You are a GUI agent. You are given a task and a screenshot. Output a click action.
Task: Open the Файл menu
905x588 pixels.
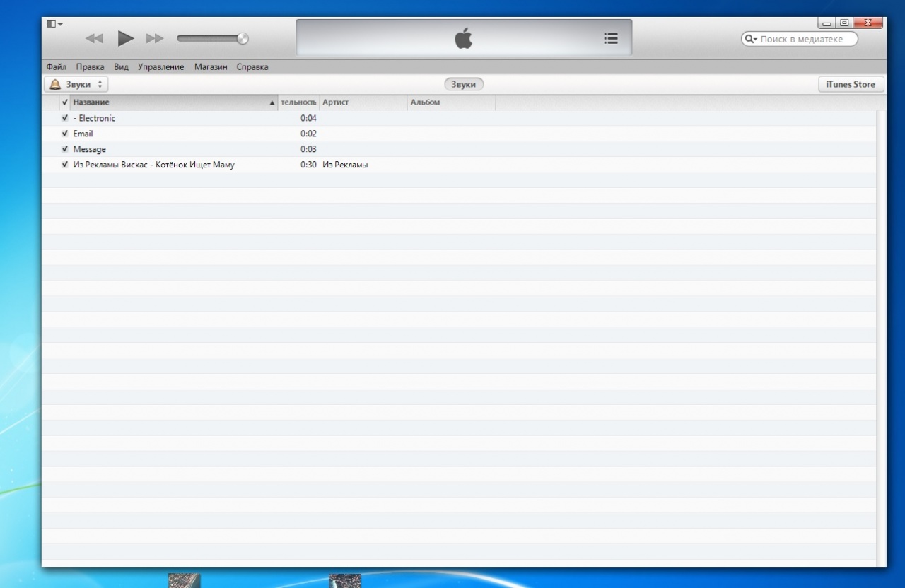pos(56,67)
